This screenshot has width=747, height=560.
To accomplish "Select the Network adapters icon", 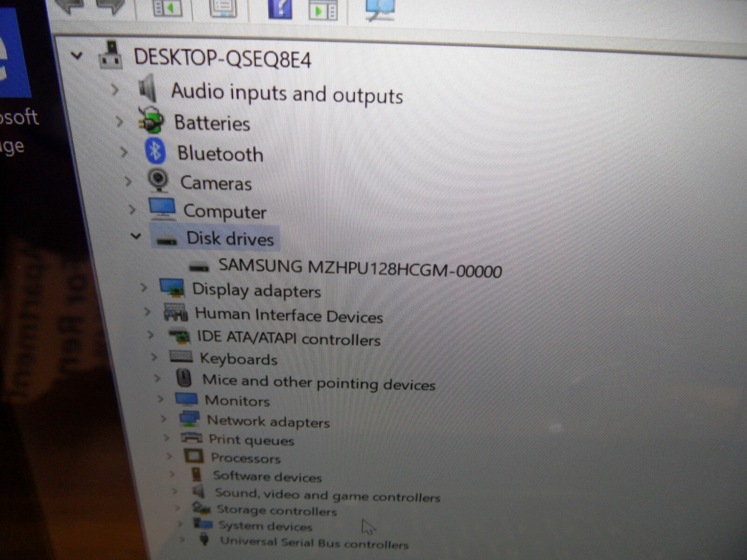I will point(189,418).
